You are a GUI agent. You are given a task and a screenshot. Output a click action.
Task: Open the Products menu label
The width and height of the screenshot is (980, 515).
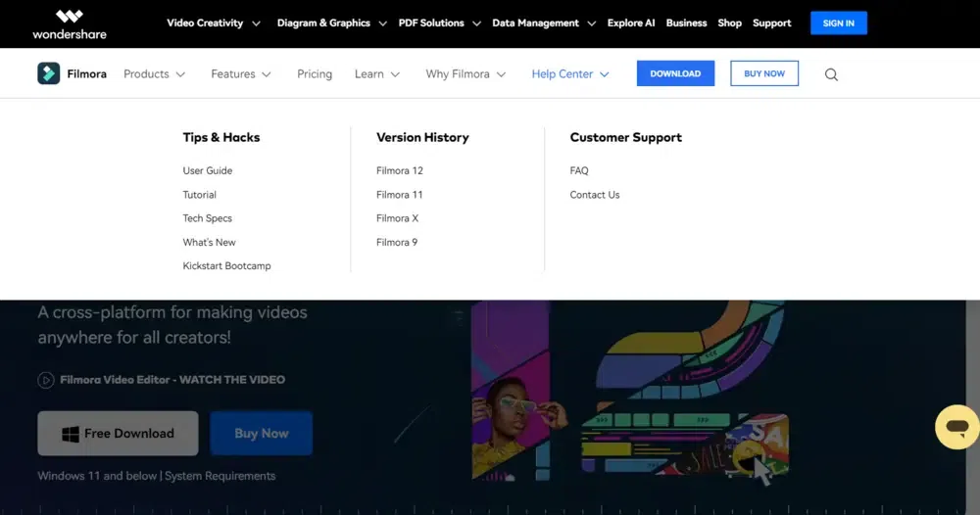(146, 73)
